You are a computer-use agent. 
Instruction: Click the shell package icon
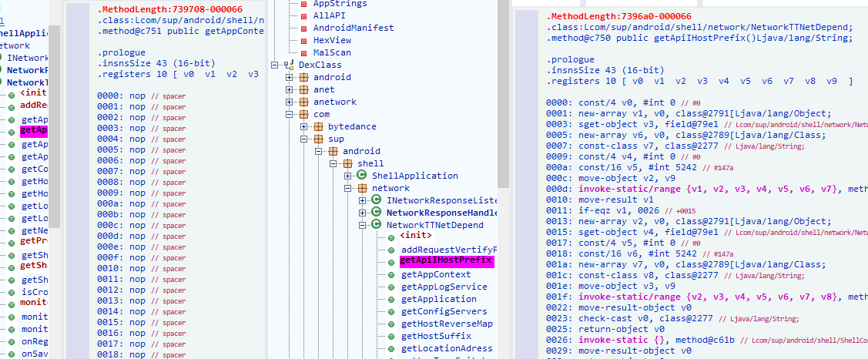347,163
